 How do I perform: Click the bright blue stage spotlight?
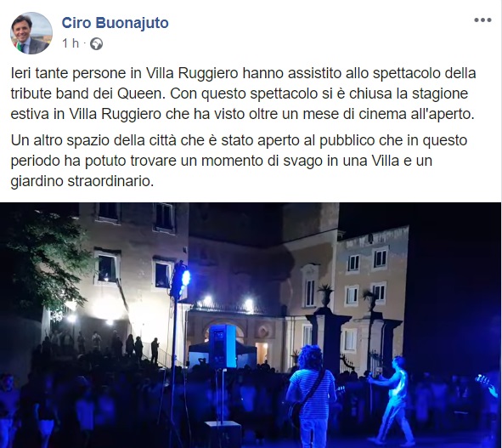point(186,277)
